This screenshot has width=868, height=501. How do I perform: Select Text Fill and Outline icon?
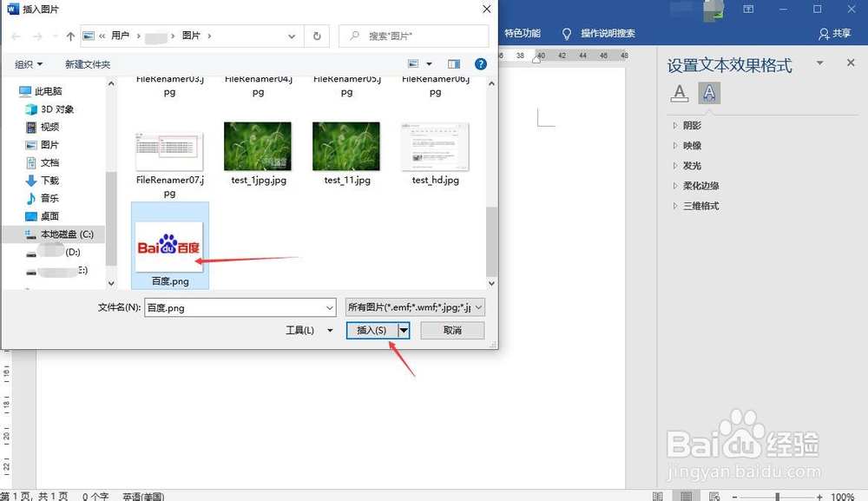coord(680,93)
